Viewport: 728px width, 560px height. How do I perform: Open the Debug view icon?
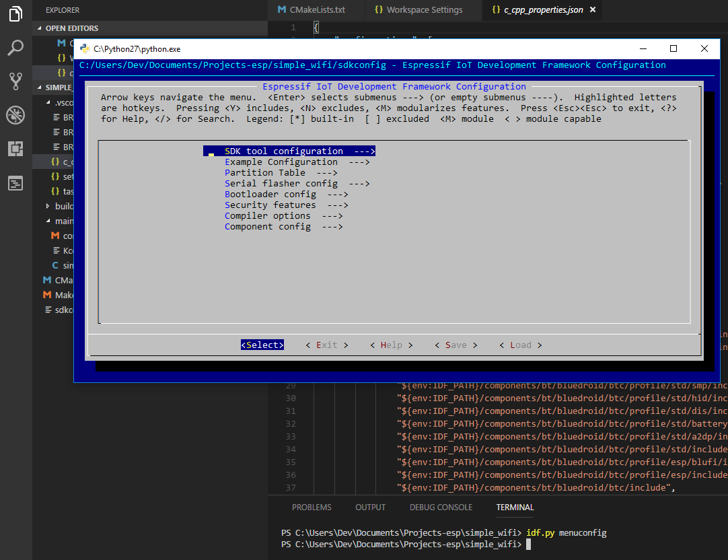(x=15, y=115)
